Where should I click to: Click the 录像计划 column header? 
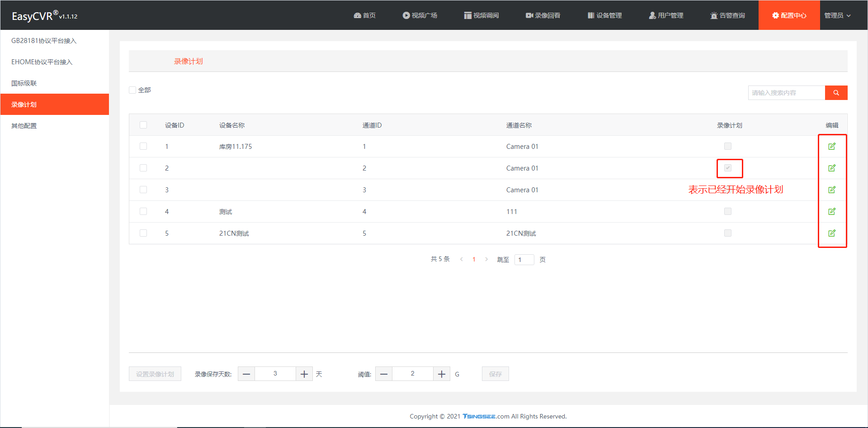[730, 125]
